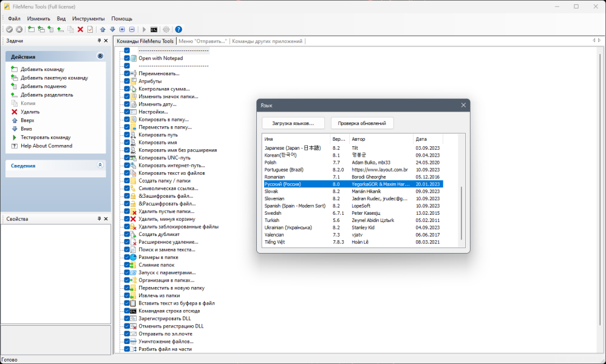Click the Expand all plus toolbar icon
This screenshot has height=364, width=606.
(122, 29)
